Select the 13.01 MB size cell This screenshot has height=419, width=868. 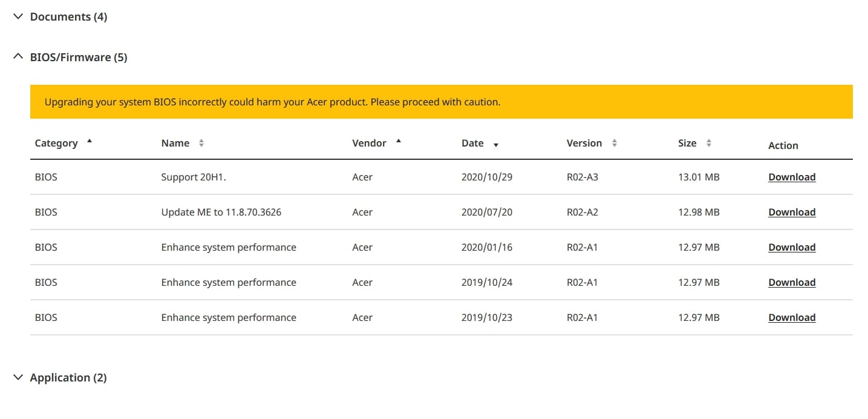point(699,177)
